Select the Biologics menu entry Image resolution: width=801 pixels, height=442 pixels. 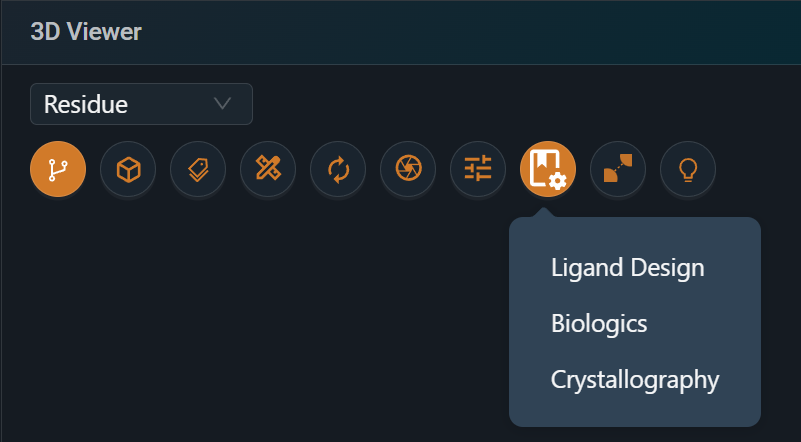[599, 324]
